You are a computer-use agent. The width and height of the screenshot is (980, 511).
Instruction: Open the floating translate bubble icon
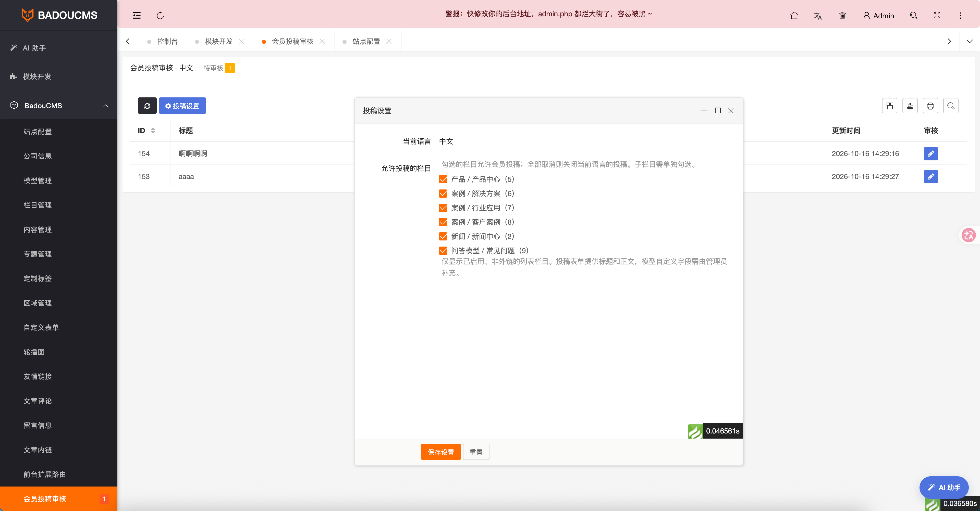coord(969,235)
